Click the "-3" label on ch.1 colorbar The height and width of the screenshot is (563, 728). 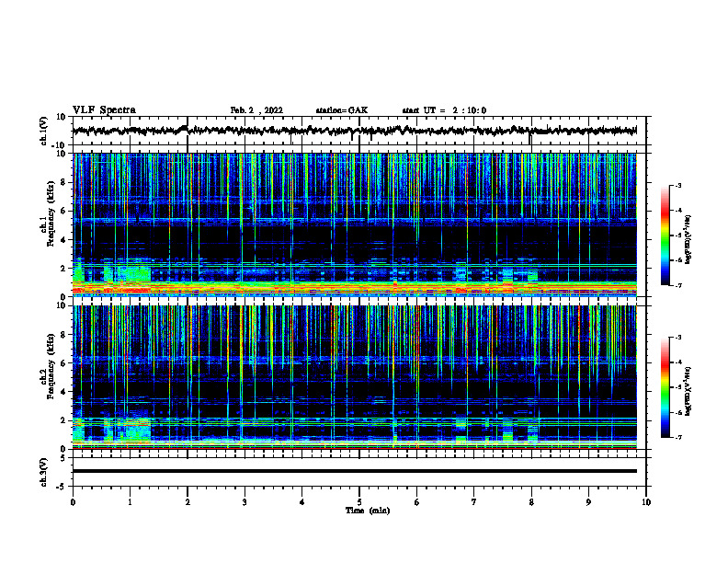[677, 186]
